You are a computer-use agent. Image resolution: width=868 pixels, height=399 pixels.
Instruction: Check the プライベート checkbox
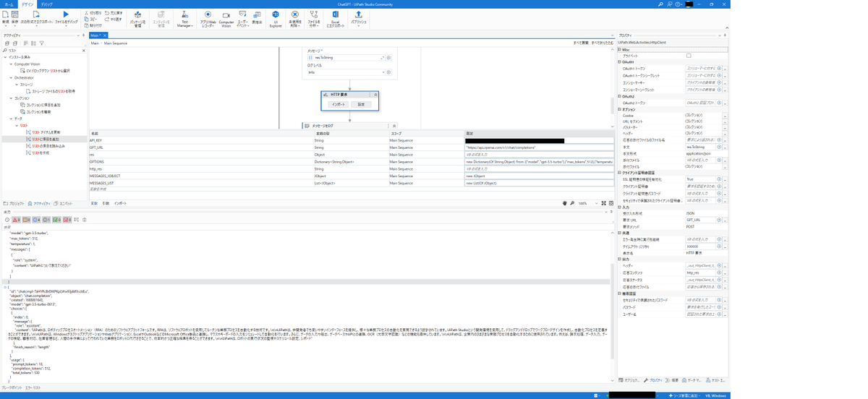pos(689,56)
